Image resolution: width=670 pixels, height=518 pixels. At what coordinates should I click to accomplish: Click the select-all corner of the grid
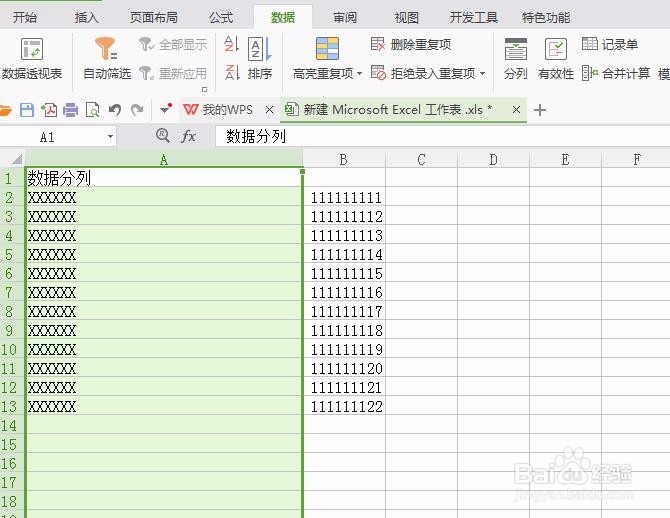pyautogui.click(x=16, y=159)
